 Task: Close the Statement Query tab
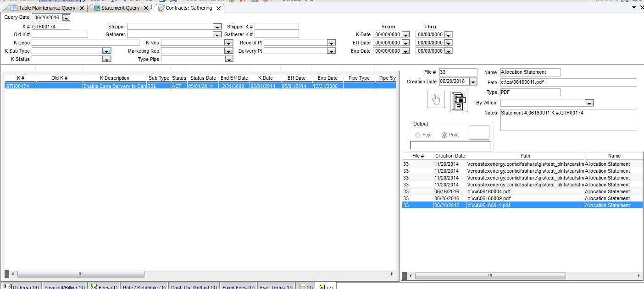(x=146, y=8)
